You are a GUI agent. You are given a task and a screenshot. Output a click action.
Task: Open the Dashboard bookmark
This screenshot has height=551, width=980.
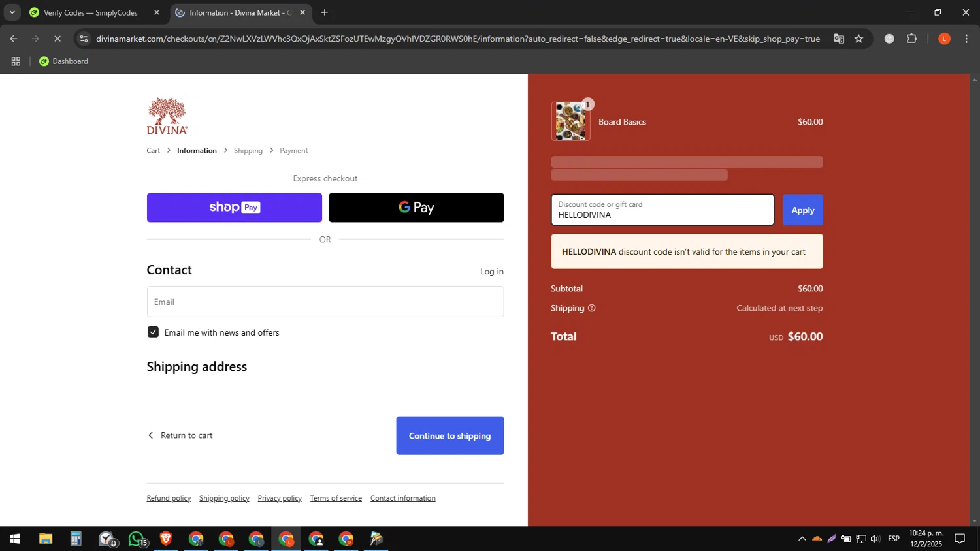pos(63,61)
